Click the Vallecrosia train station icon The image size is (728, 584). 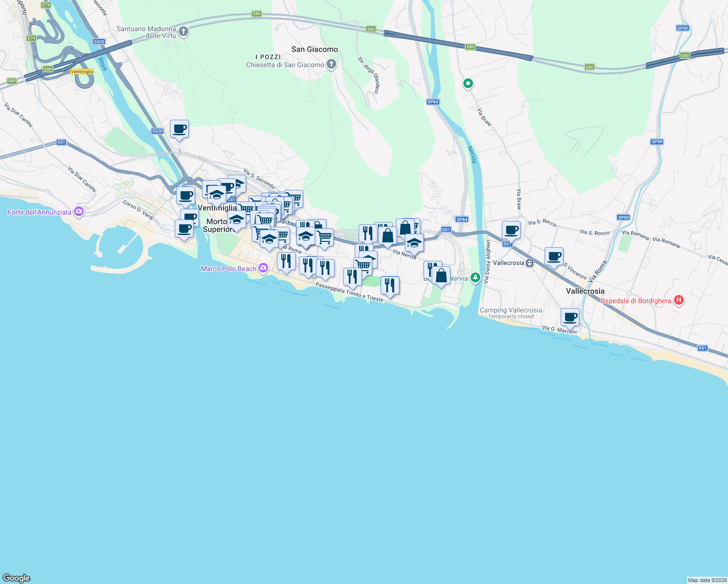pyautogui.click(x=529, y=263)
